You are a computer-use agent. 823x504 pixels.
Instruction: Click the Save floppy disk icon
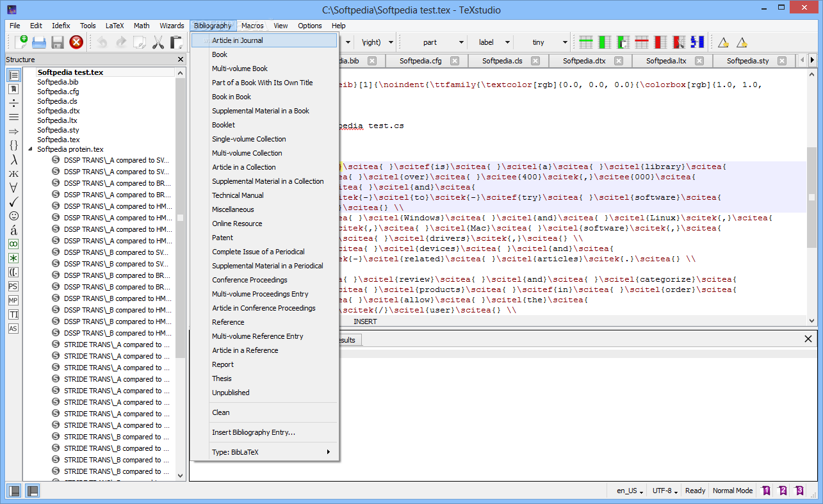pyautogui.click(x=58, y=42)
